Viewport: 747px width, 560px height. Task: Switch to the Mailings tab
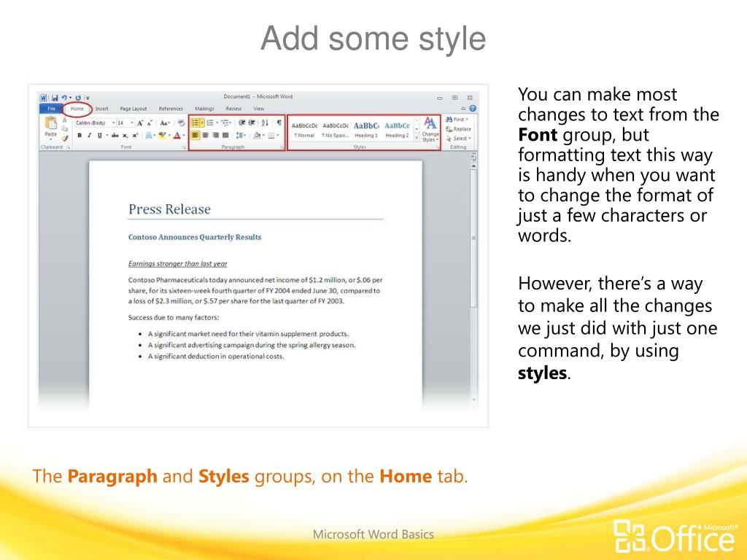[204, 109]
